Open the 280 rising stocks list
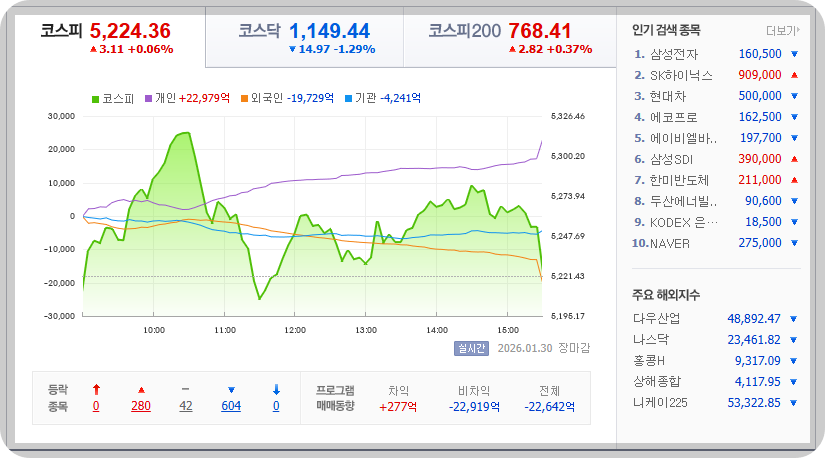 [141, 406]
